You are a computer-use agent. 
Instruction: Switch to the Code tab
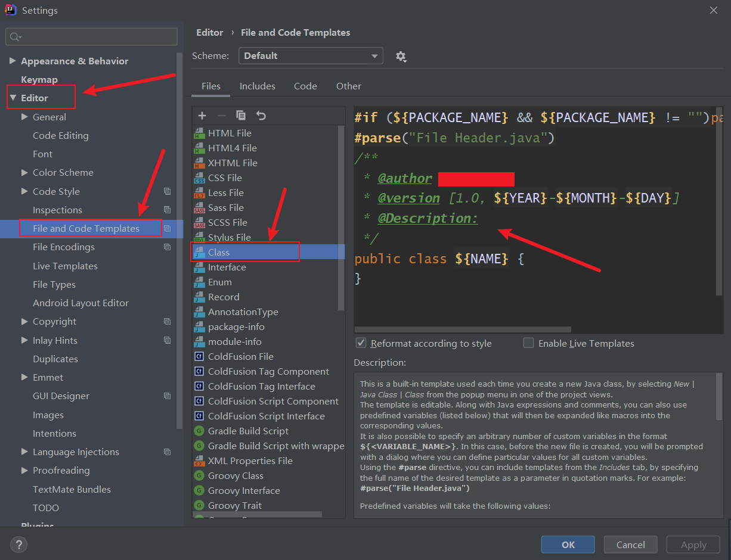click(305, 86)
